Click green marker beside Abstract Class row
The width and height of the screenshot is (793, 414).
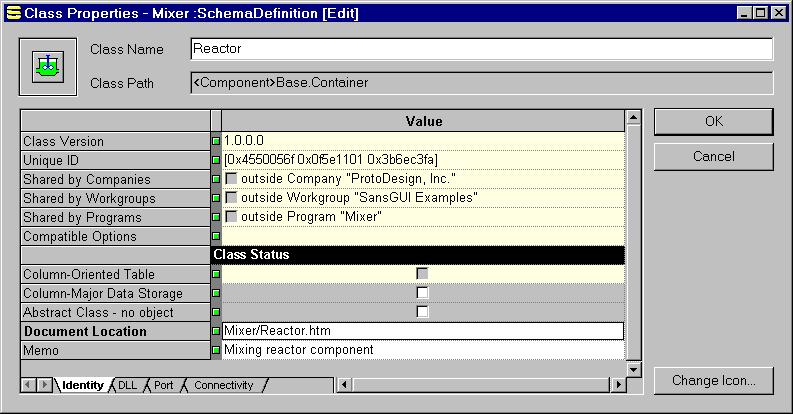[x=215, y=312]
